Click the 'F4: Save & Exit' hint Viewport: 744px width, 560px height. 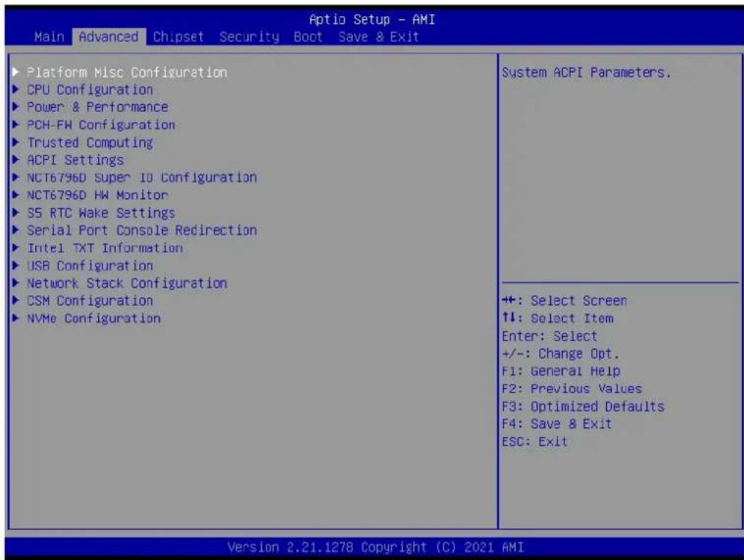pyautogui.click(x=557, y=424)
